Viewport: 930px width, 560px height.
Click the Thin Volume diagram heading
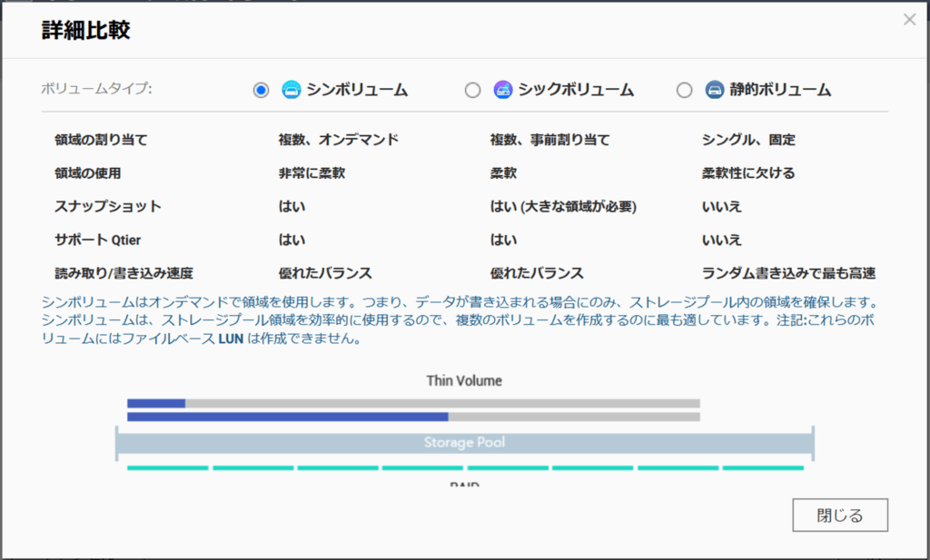click(x=464, y=380)
